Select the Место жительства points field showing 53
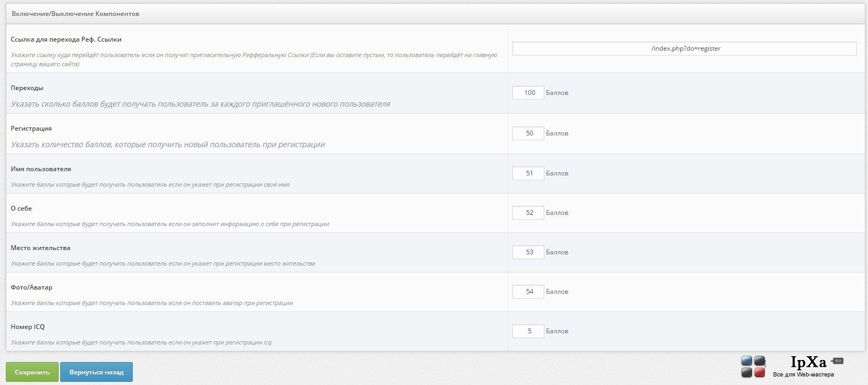Image resolution: width=868 pixels, height=385 pixels. tap(528, 252)
